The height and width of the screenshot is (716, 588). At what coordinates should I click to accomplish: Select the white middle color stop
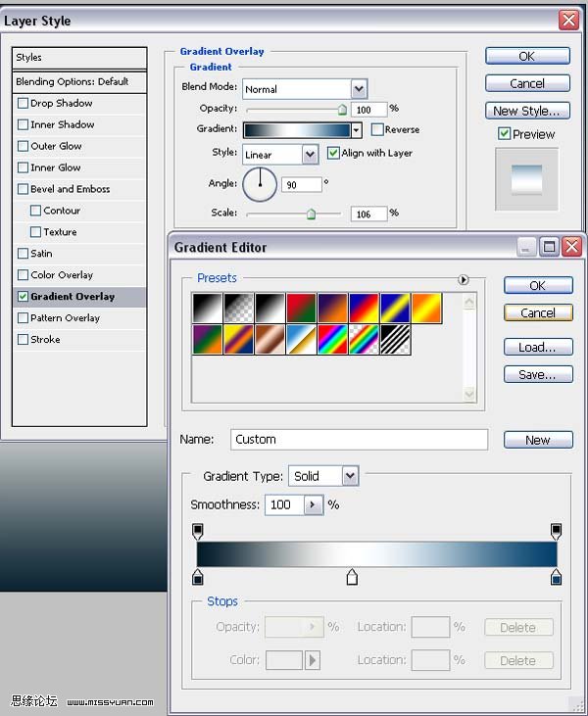tap(352, 577)
